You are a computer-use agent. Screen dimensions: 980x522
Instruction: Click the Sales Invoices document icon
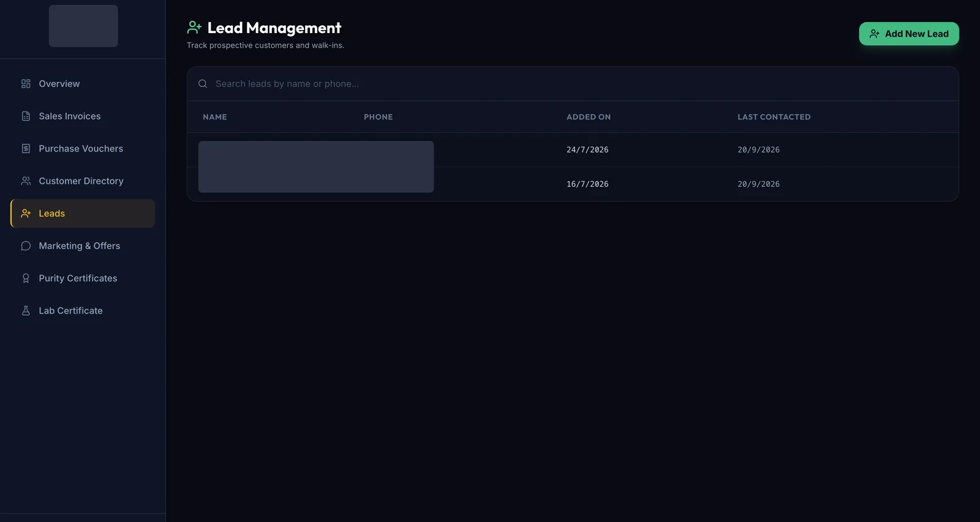pos(26,116)
